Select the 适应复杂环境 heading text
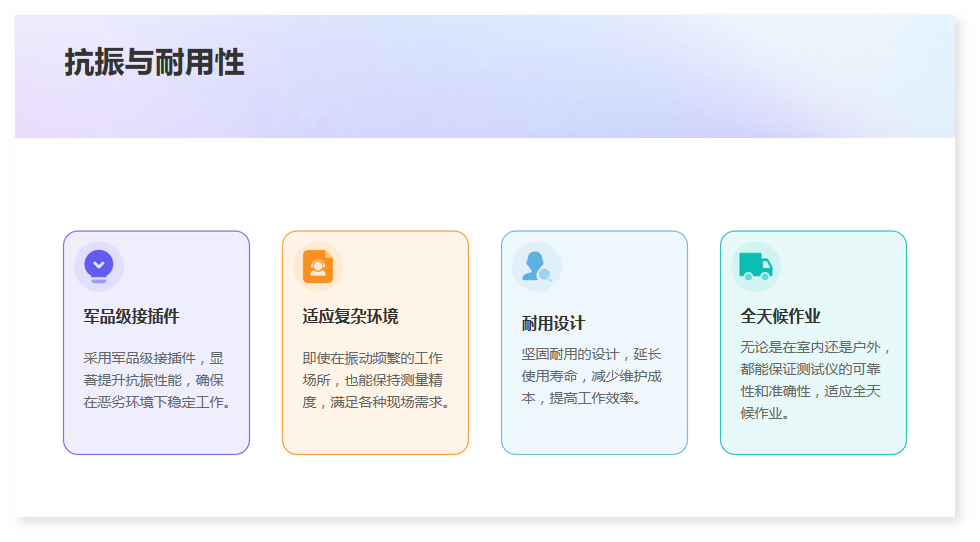Image resolution: width=980 pixels, height=542 pixels. click(x=350, y=317)
